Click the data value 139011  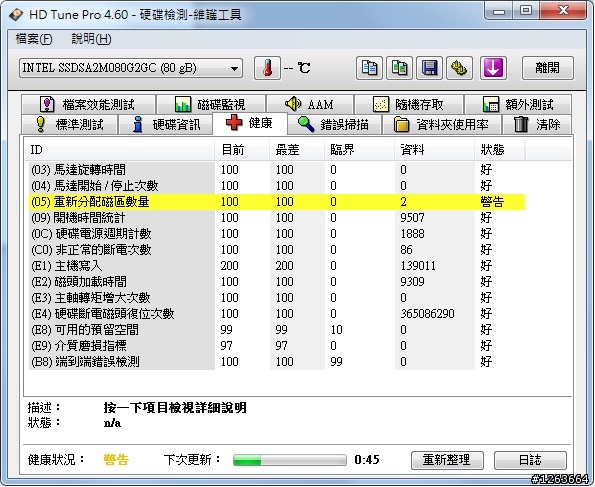tap(418, 266)
